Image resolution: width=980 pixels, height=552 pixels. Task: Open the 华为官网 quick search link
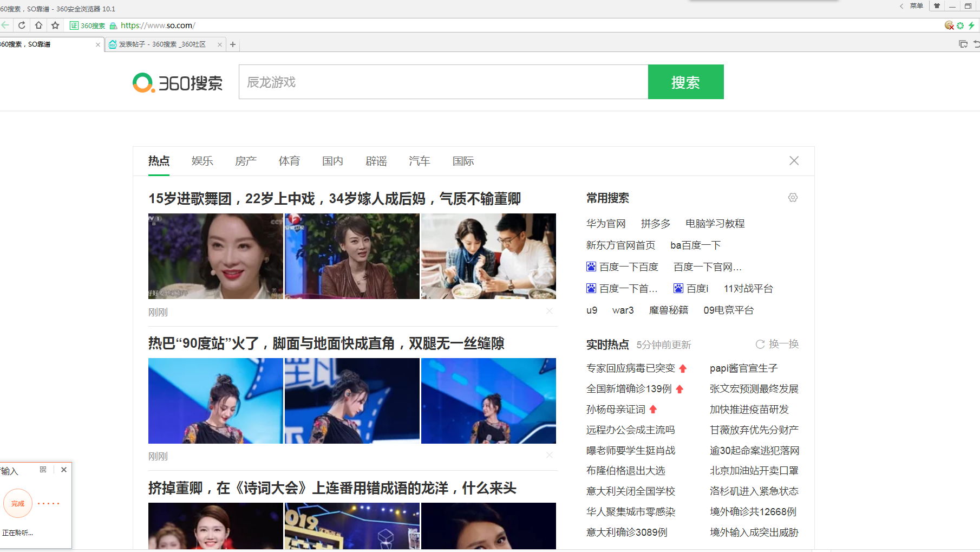coord(606,224)
